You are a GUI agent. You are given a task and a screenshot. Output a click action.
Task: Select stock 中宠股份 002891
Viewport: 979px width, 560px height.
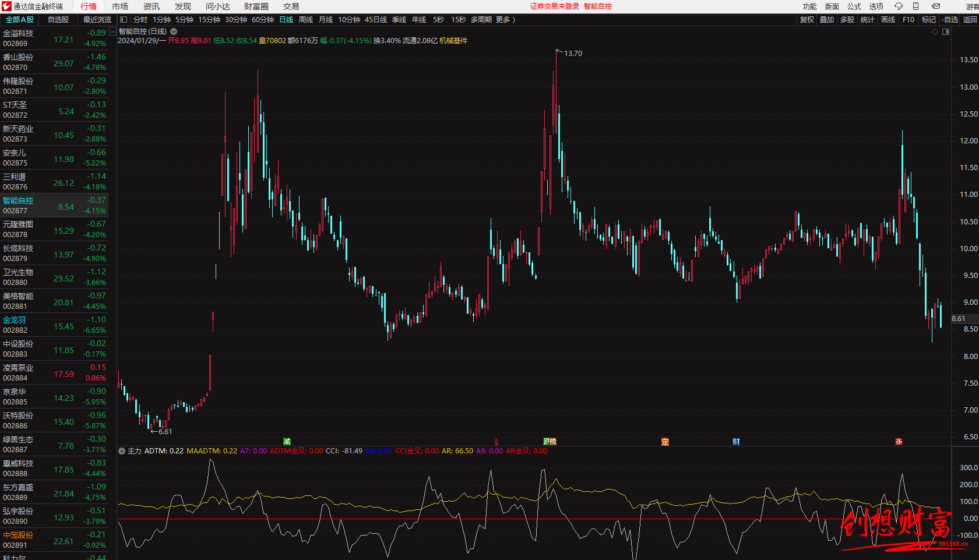click(54, 540)
